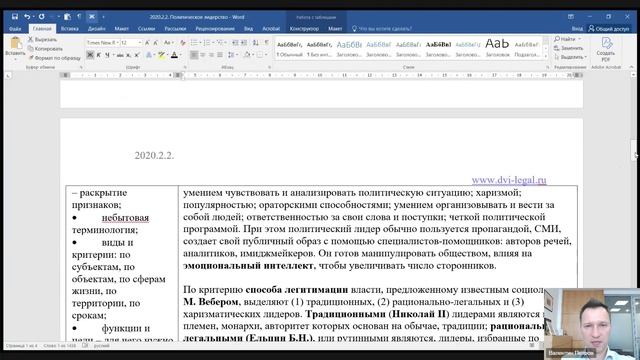Toggle Italic (К) formatting
This screenshot has height=360, width=640.
99,55
